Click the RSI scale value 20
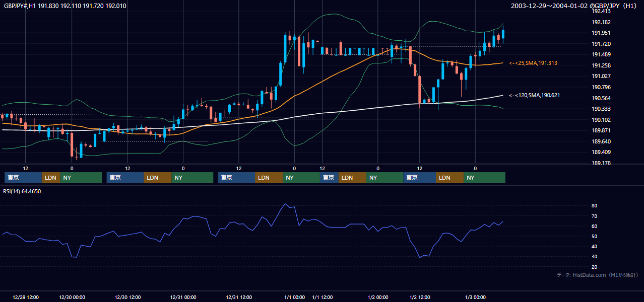The image size is (644, 302). click(594, 267)
